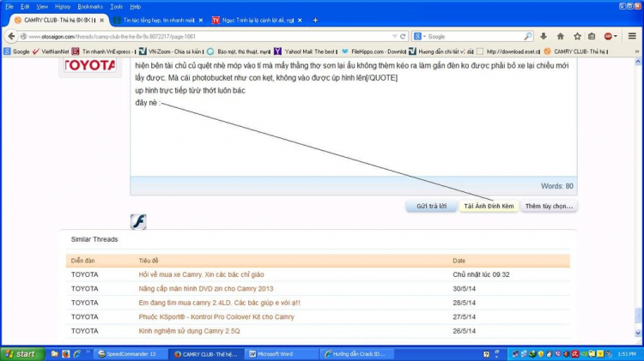Open thread Em đang tìm mua camry 2.4LD
644x361 pixels.
tap(219, 303)
